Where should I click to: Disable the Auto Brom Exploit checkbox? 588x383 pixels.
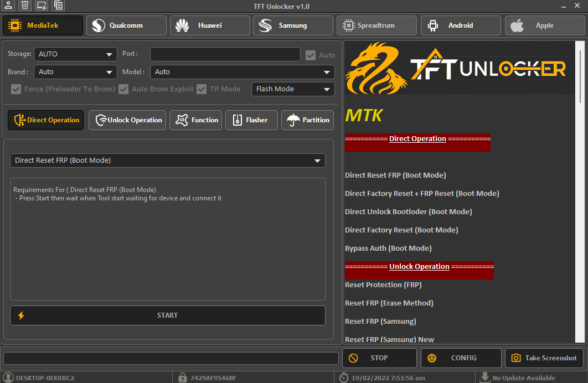pos(123,89)
